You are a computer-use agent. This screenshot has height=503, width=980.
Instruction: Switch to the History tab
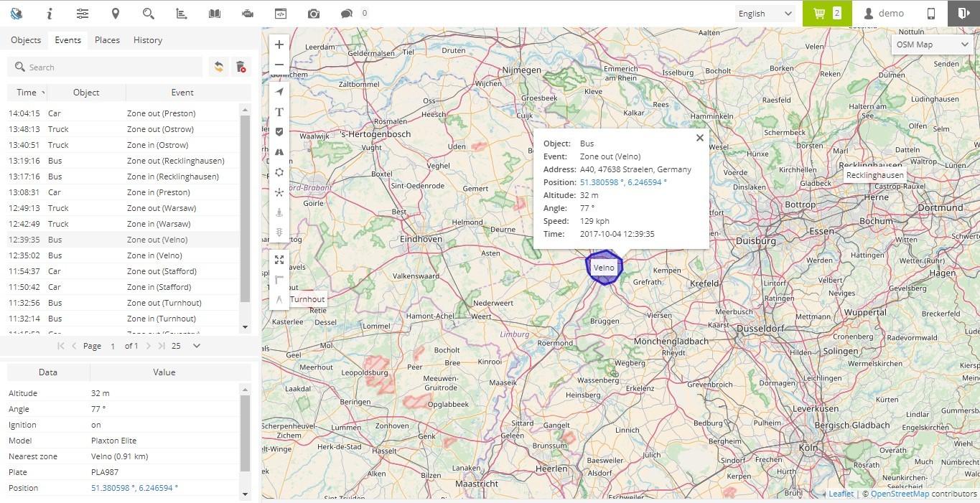point(147,40)
